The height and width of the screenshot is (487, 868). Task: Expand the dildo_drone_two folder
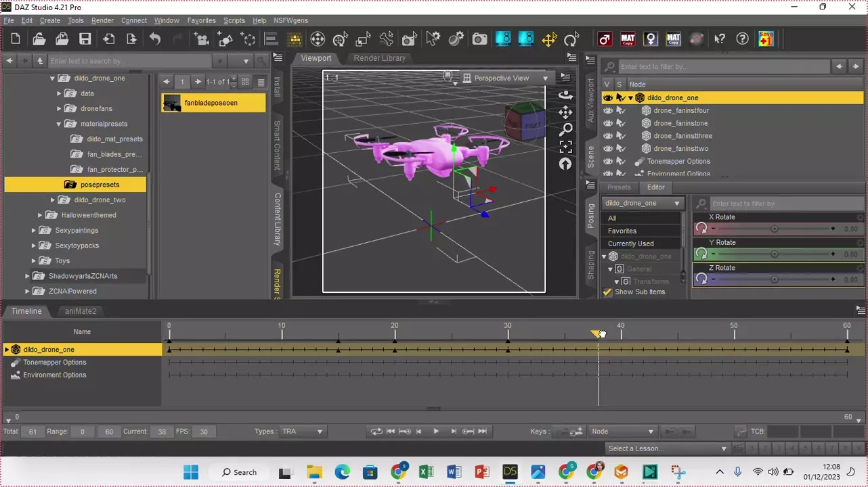(53, 200)
